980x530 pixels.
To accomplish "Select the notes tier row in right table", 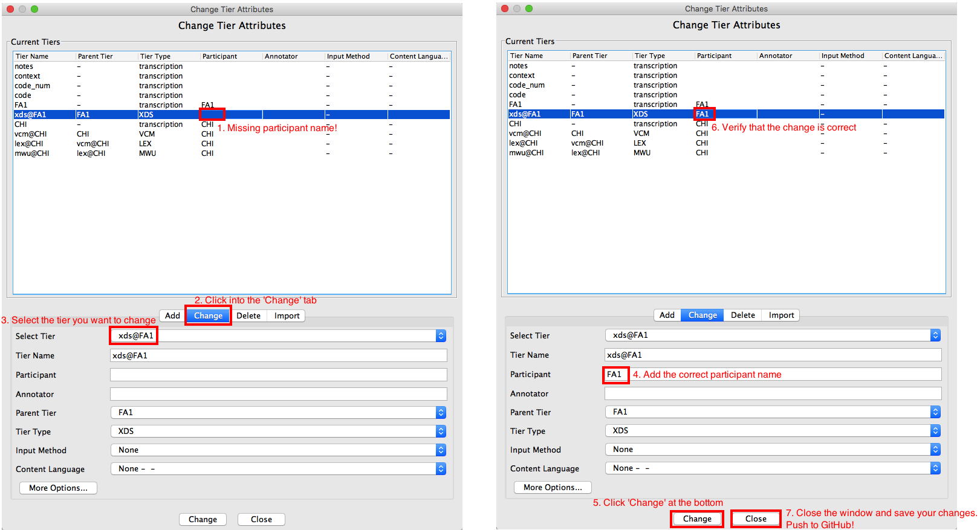I will 727,66.
